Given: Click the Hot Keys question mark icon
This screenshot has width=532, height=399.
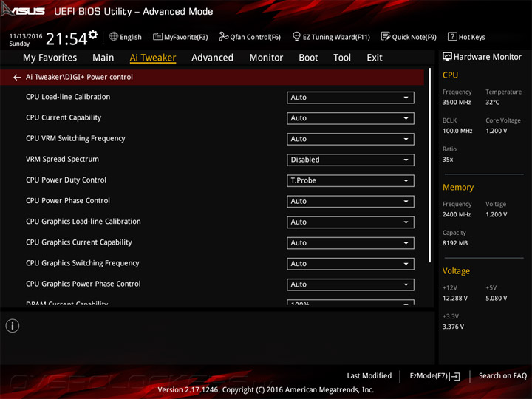Looking at the screenshot, I should pyautogui.click(x=452, y=36).
